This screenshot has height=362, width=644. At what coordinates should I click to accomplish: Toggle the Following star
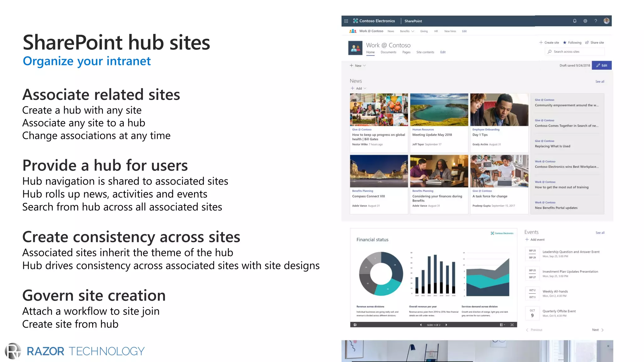(565, 42)
